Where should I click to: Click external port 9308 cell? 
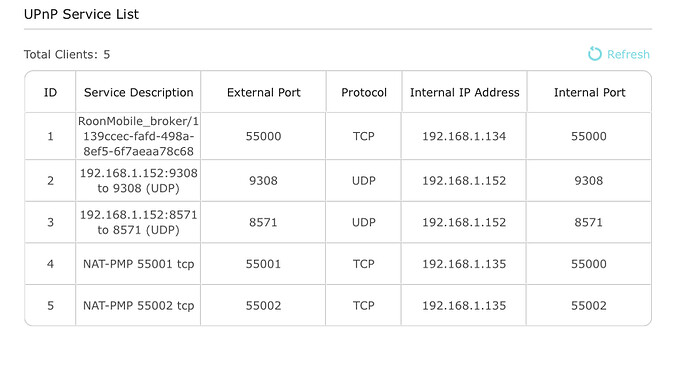point(263,181)
